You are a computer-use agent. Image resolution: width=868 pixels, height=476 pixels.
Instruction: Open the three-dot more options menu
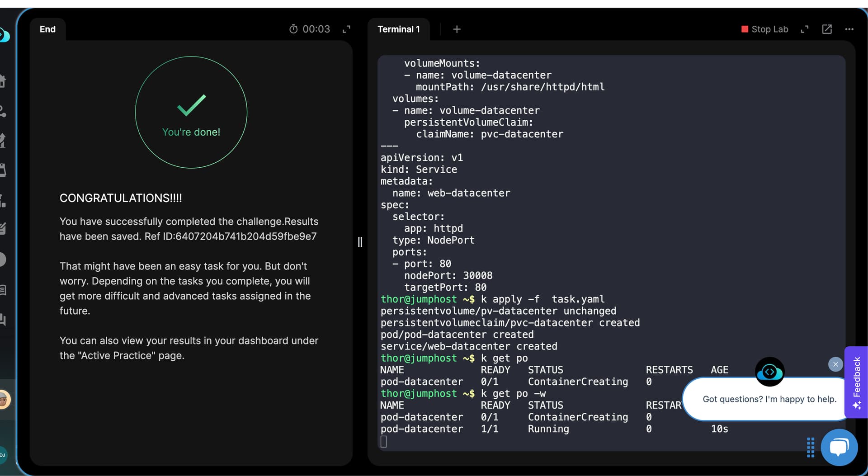849,29
